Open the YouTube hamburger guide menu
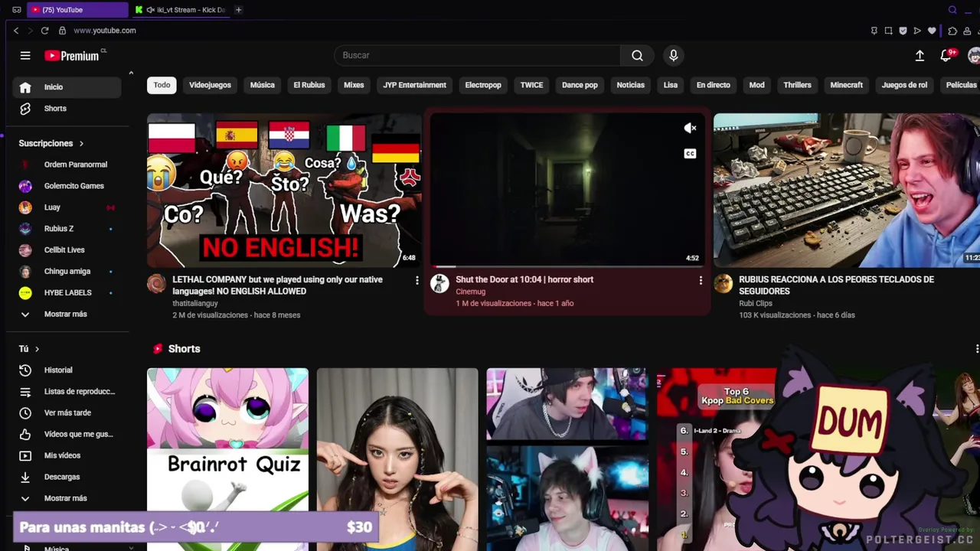Viewport: 980px width, 551px height. pos(25,55)
